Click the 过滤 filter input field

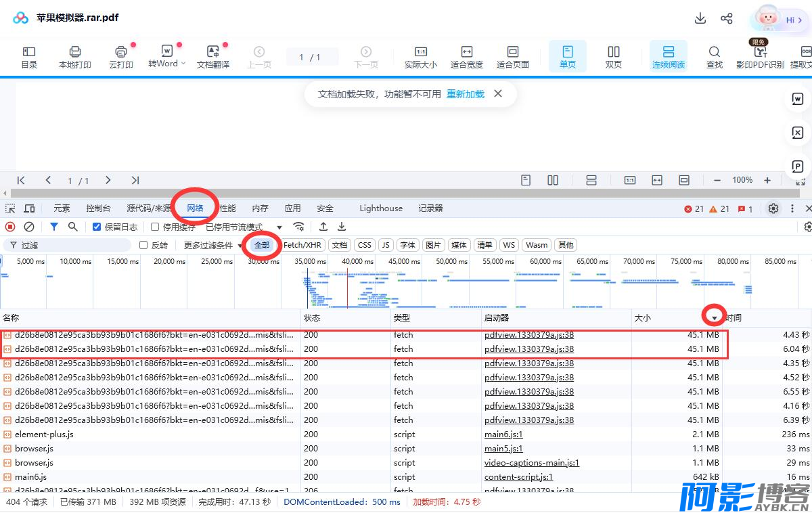click(68, 245)
